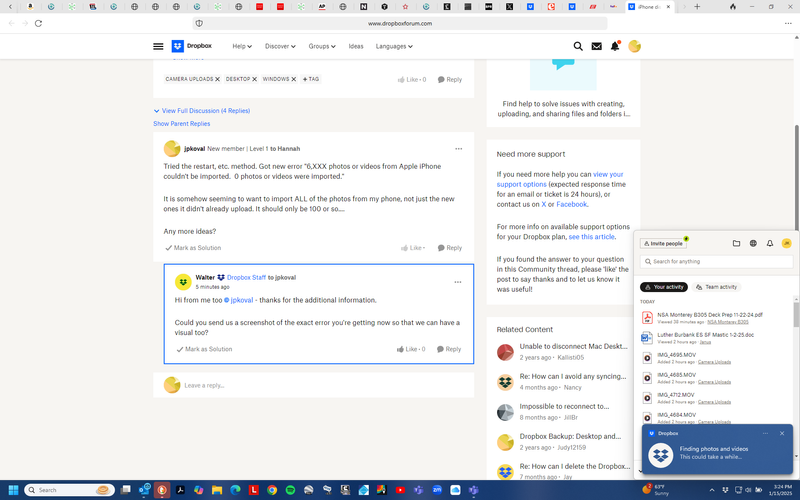Image resolution: width=800 pixels, height=500 pixels.
Task: Open Chrome from the taskbar
Action: pos(272,490)
